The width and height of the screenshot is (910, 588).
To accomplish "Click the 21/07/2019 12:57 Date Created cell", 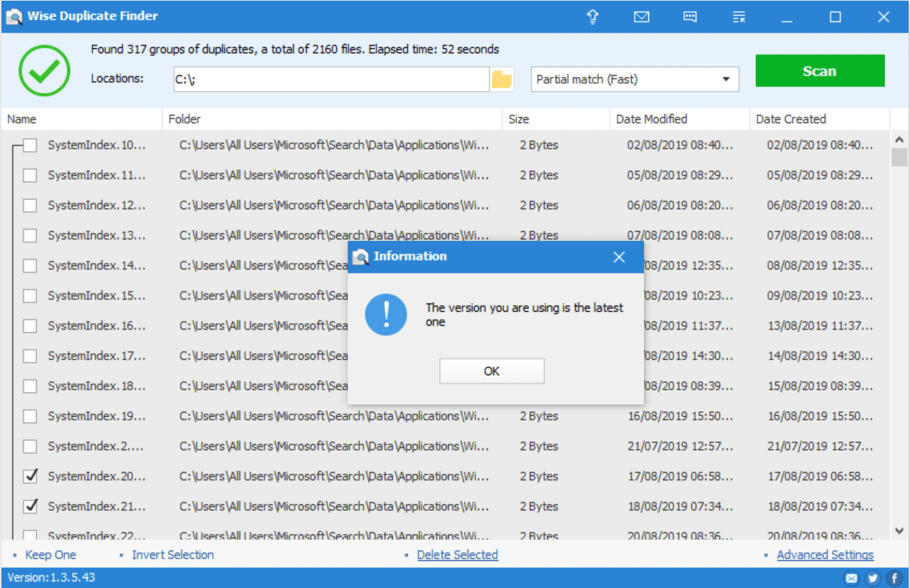I will [x=820, y=447].
